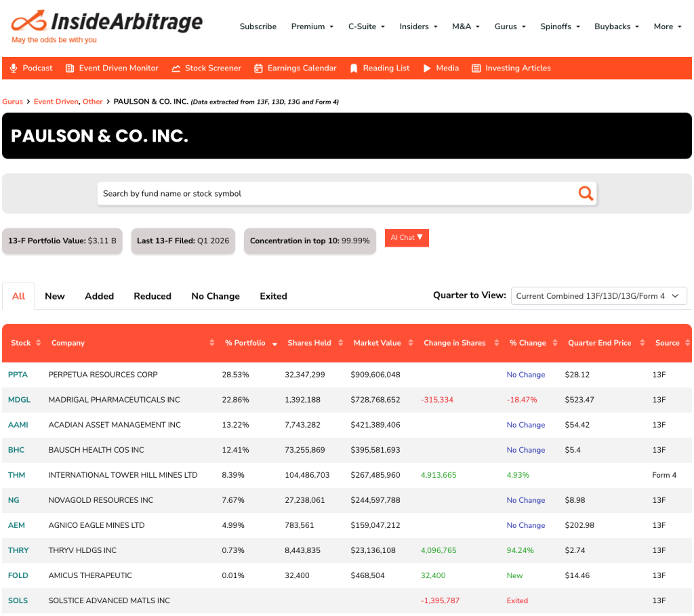Open the PPTA stock link
Image resolution: width=694 pixels, height=616 pixels.
[x=18, y=374]
